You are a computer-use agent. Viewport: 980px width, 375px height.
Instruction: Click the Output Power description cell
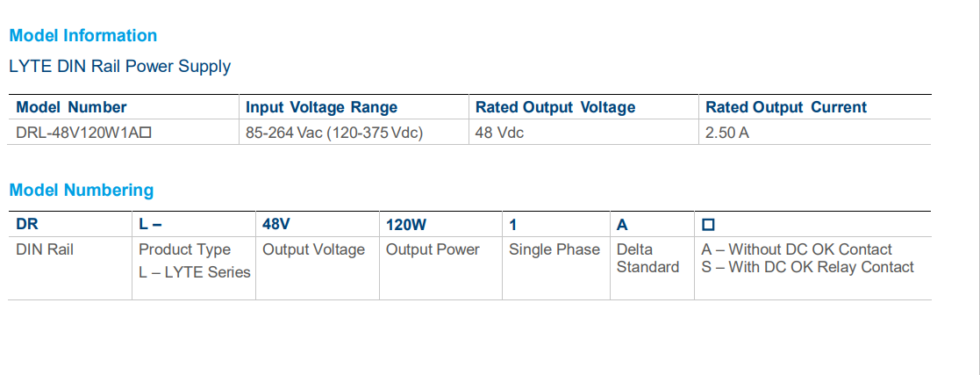click(433, 249)
